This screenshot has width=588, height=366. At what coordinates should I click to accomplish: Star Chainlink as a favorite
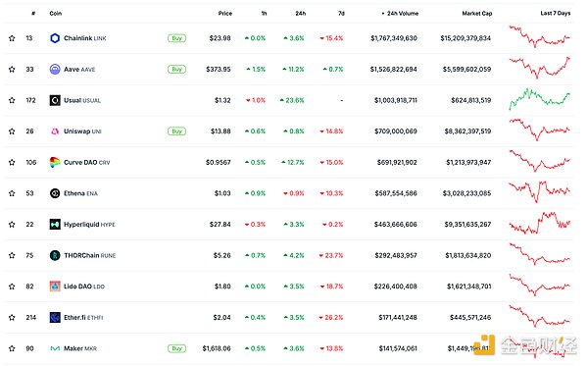pyautogui.click(x=12, y=38)
